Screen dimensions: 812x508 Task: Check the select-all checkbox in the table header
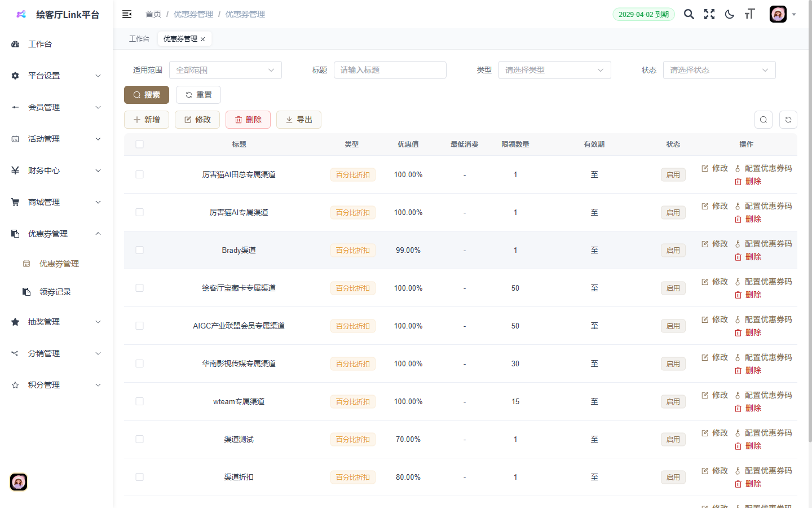(139, 144)
